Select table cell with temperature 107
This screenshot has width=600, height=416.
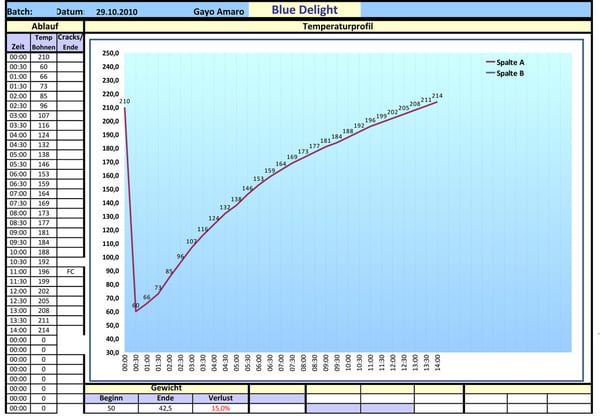44,116
